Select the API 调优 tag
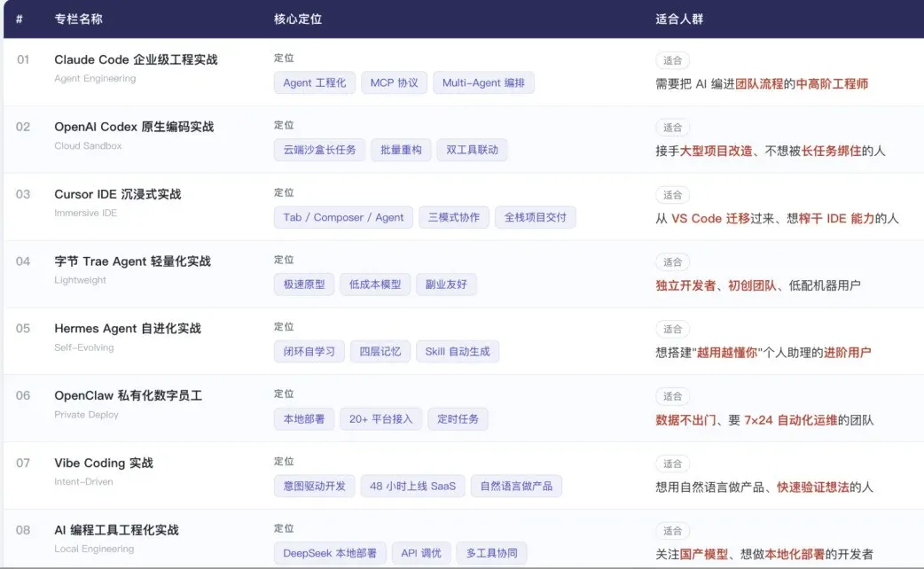The height and width of the screenshot is (569, 924). click(x=421, y=553)
